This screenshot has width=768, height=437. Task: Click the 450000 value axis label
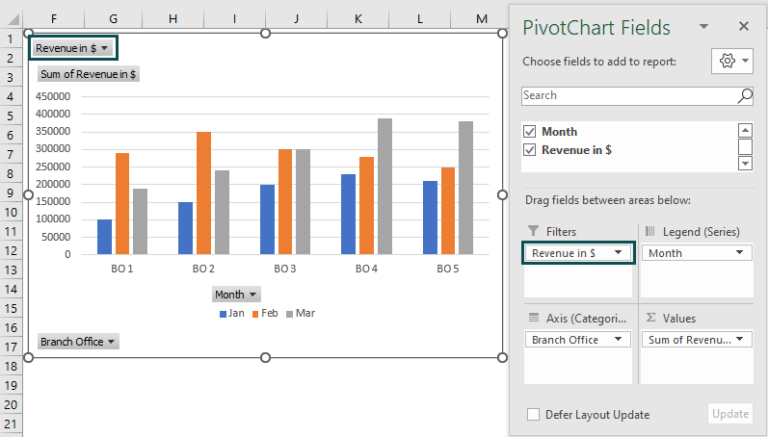(x=53, y=97)
